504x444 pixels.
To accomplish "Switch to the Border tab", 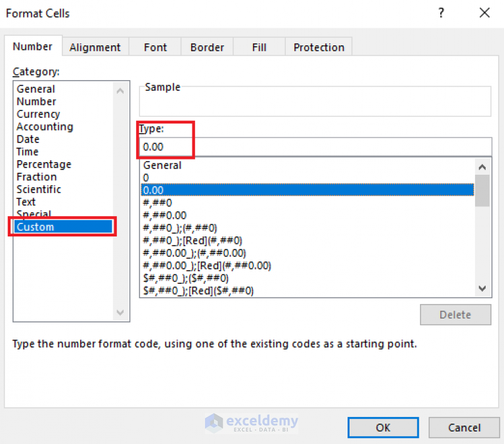I will 207,47.
